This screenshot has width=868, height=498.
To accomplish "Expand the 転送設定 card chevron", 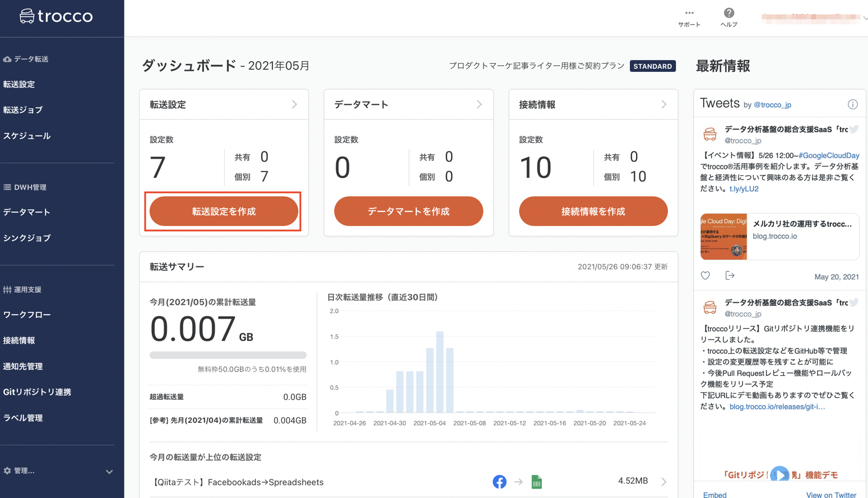I will pyautogui.click(x=294, y=104).
